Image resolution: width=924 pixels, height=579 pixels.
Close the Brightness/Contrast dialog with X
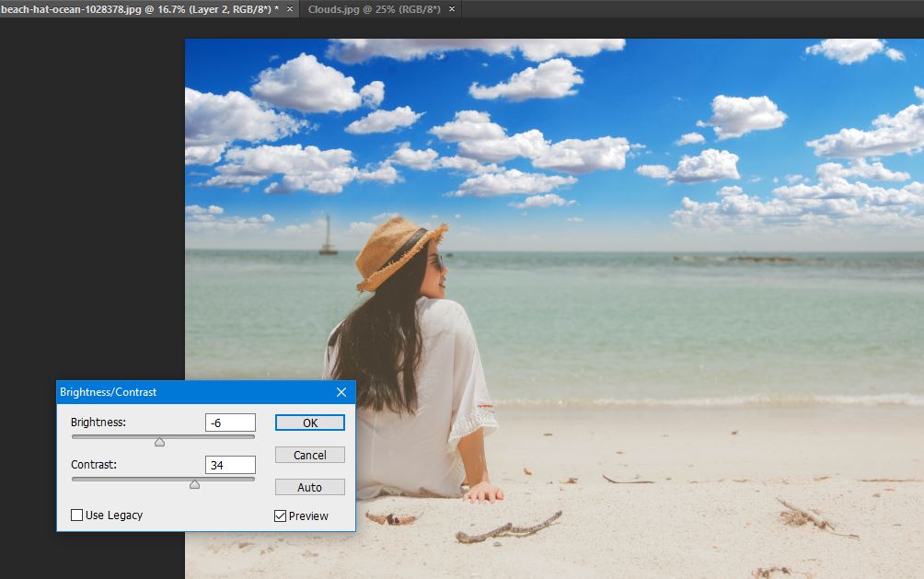[341, 392]
